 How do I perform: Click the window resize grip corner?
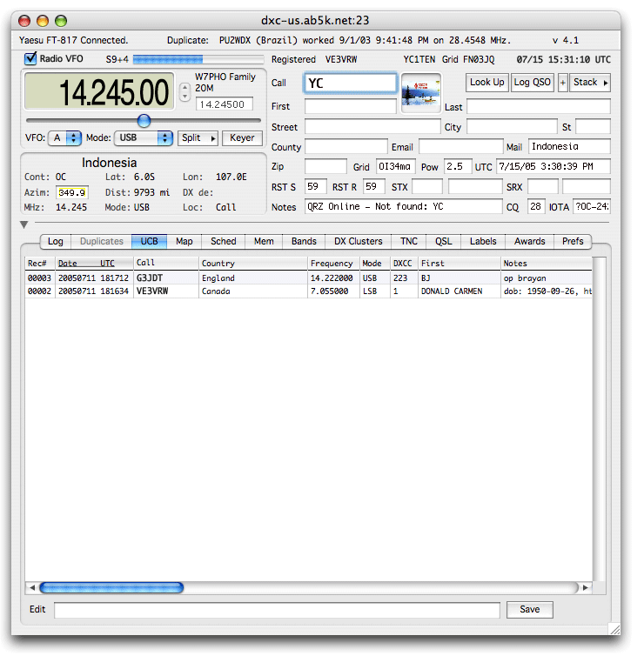click(x=614, y=629)
